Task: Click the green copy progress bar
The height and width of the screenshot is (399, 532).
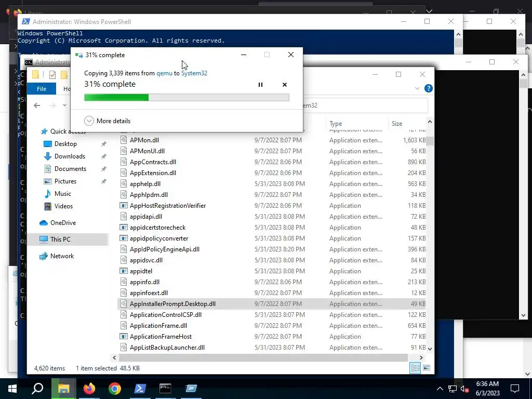Action: (187, 97)
